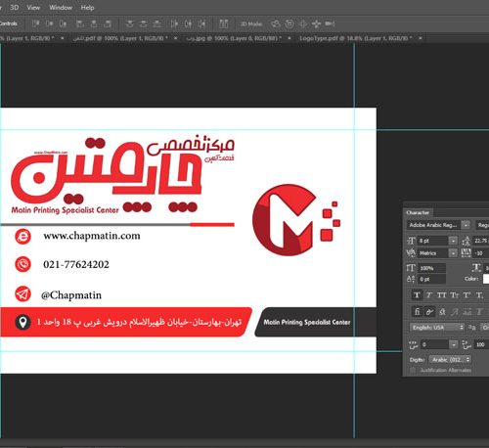
Task: Open the Adobe Arabic font family dropdown
Action: tap(467, 225)
